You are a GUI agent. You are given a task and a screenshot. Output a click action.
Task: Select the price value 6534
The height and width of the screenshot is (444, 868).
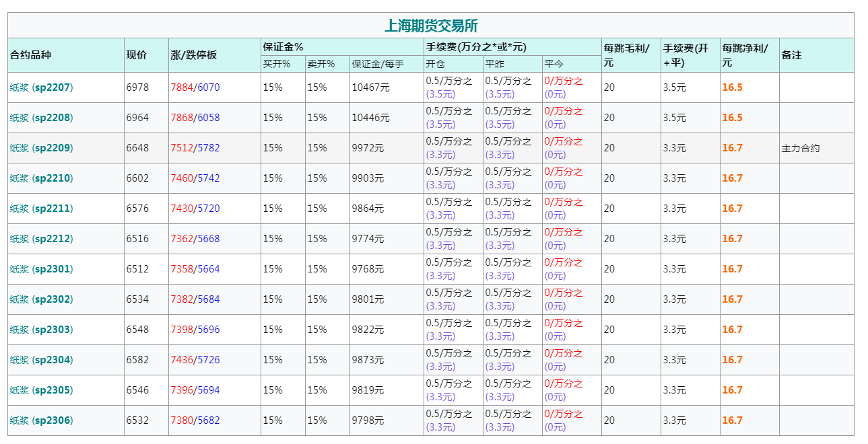coord(137,299)
